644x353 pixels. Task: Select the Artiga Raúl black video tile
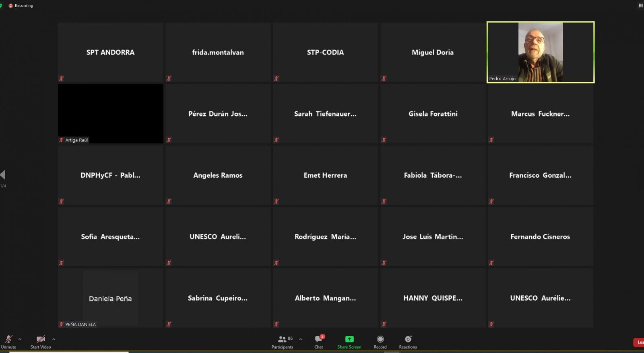pyautogui.click(x=110, y=113)
